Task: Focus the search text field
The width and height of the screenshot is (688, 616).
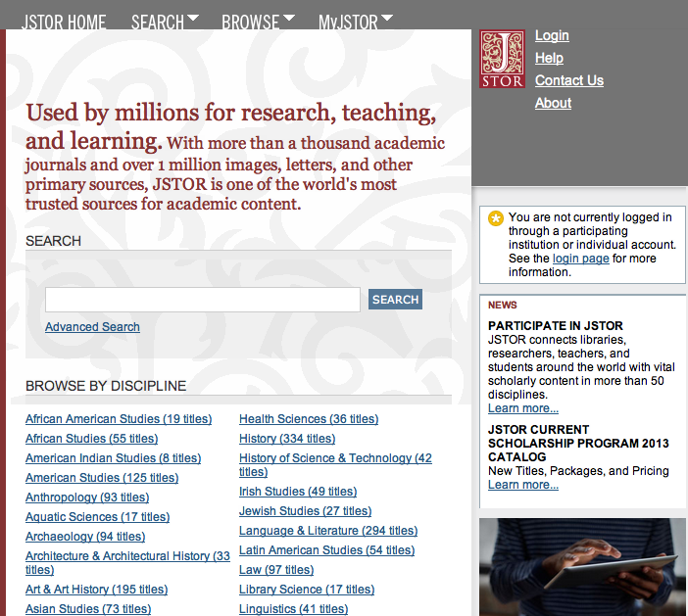Action: (203, 300)
